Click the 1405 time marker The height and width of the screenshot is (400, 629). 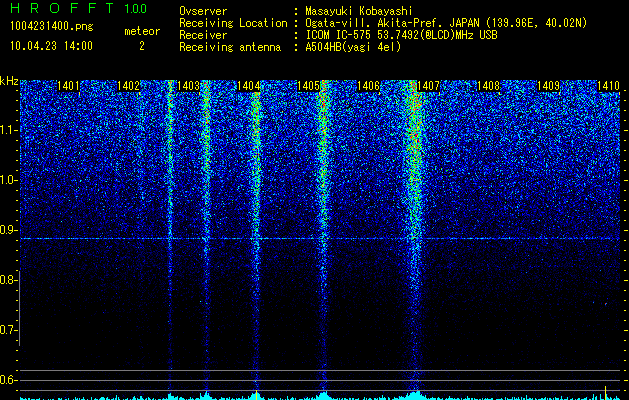(308, 86)
